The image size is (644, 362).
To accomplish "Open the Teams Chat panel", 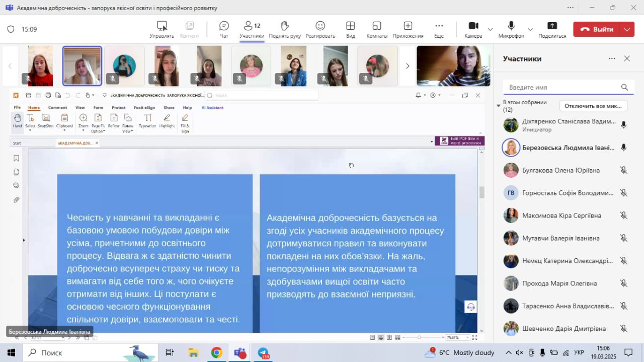I will [x=224, y=29].
